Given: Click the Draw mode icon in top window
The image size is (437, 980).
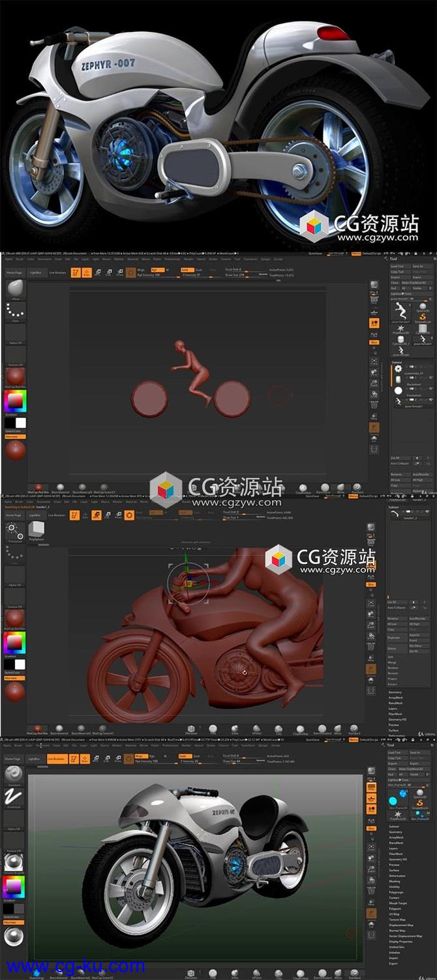Looking at the screenshot, I should [x=87, y=273].
